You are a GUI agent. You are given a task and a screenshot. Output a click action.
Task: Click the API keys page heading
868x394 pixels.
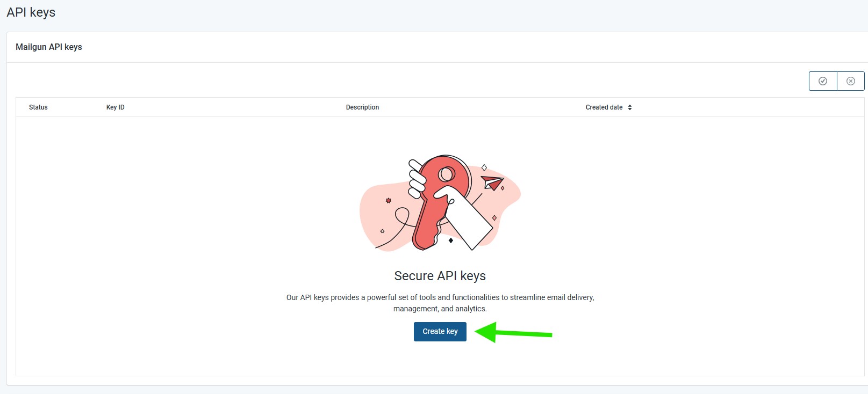coord(31,12)
